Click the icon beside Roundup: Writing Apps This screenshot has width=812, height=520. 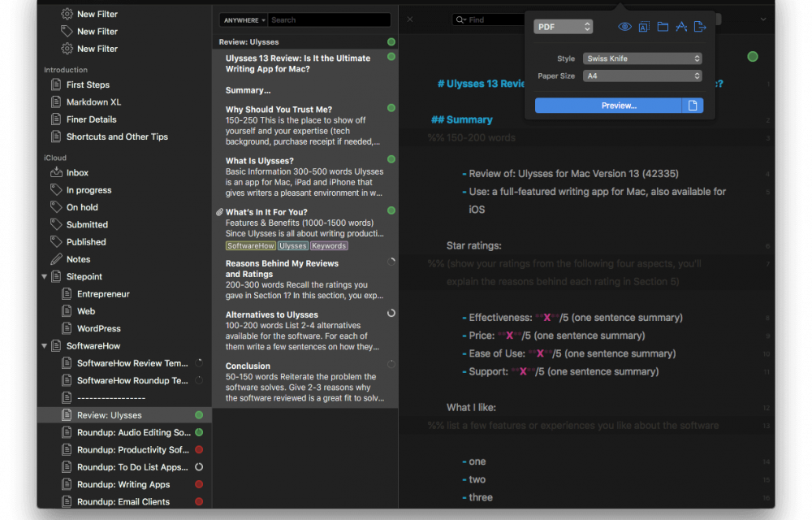point(67,484)
